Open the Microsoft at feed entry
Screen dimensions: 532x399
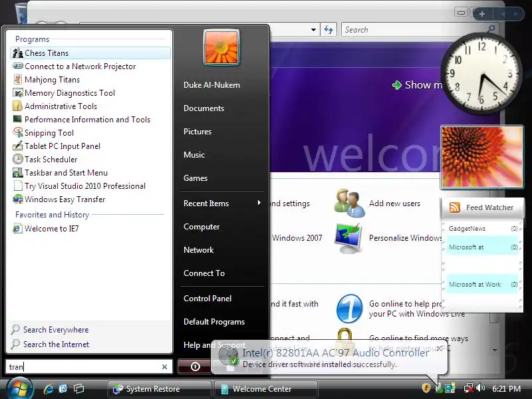(483, 247)
